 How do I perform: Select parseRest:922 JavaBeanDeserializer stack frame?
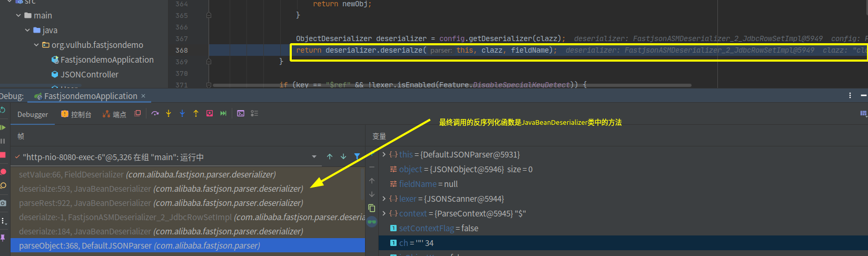point(161,203)
